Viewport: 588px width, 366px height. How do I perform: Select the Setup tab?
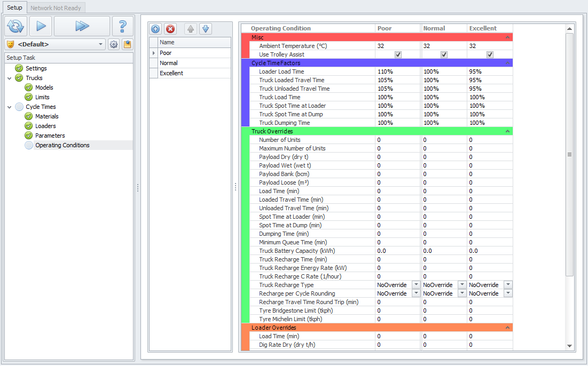[x=14, y=8]
